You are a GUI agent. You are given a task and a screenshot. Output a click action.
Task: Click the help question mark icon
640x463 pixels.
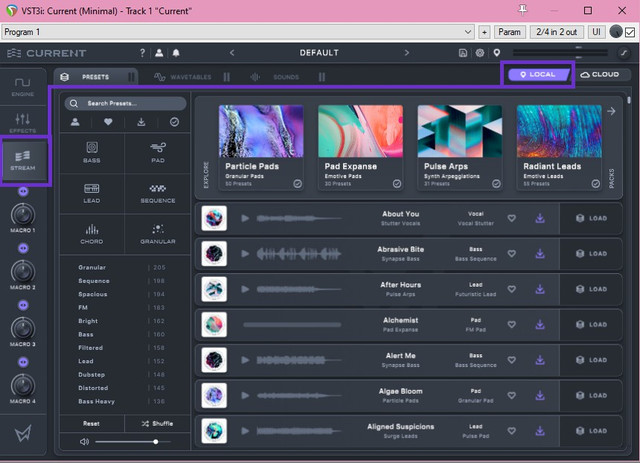click(x=142, y=53)
